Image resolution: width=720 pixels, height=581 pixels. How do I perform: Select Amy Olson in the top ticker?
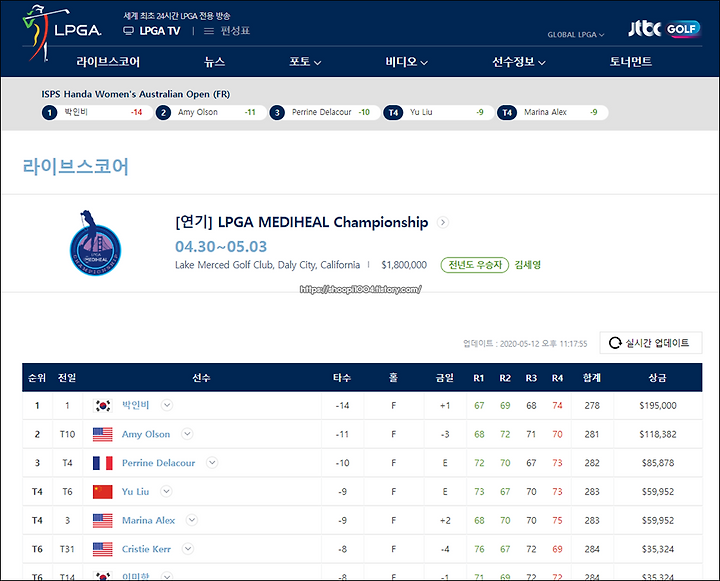(211, 112)
